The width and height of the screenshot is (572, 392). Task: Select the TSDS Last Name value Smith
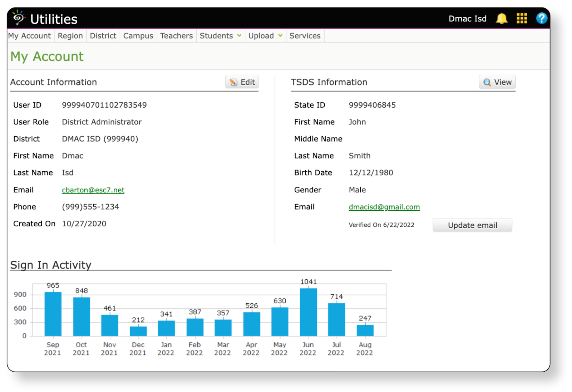pos(360,156)
